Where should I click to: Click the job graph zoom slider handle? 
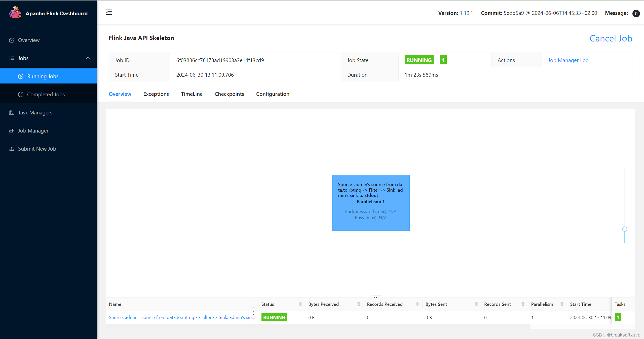625,229
